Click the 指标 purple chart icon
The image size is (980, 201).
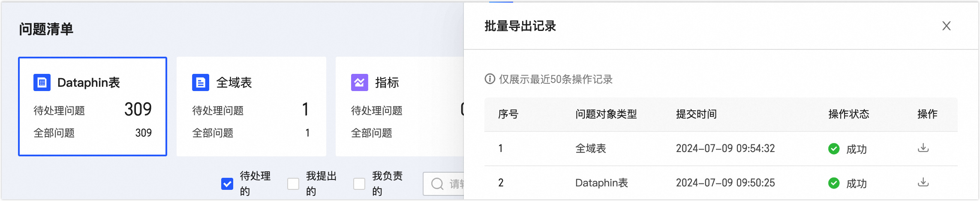(x=359, y=82)
